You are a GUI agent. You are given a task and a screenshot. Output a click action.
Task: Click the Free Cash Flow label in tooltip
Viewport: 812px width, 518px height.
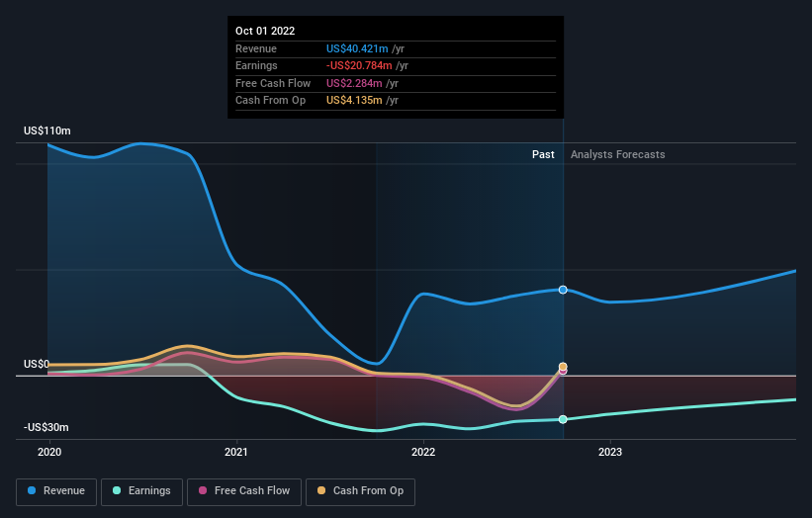[273, 83]
